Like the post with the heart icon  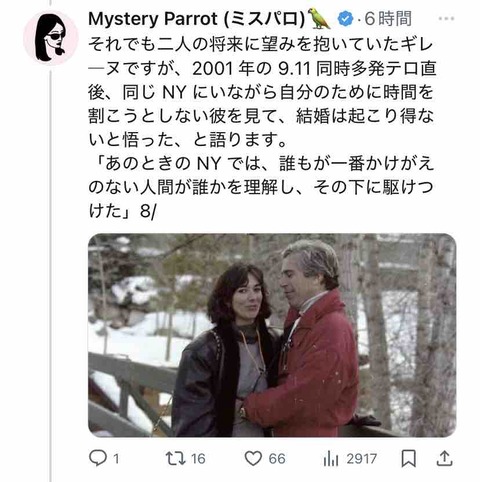coord(254,459)
